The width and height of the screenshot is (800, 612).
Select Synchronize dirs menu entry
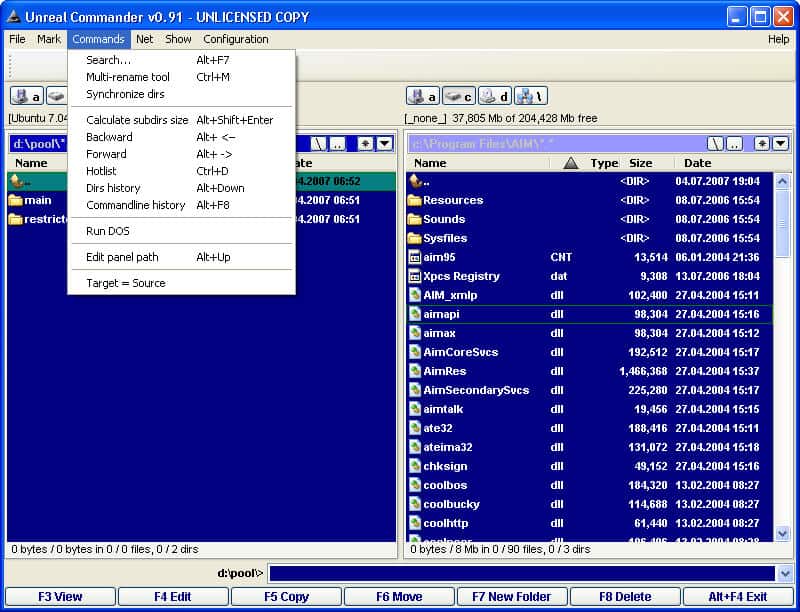point(125,94)
